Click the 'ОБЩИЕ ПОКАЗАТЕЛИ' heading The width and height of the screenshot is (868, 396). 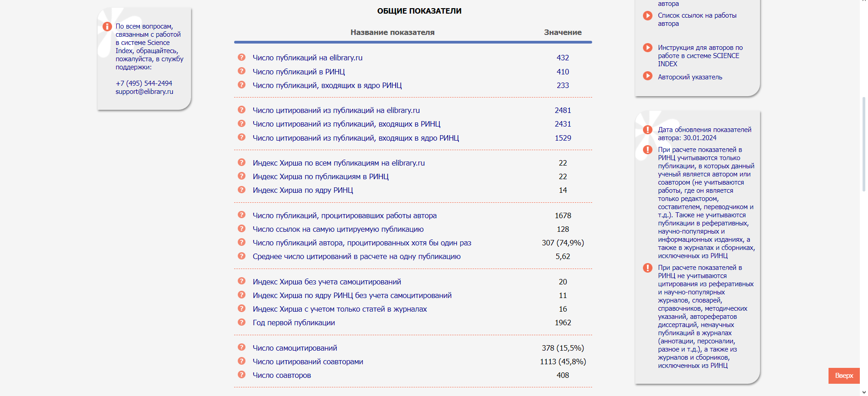pyautogui.click(x=419, y=11)
